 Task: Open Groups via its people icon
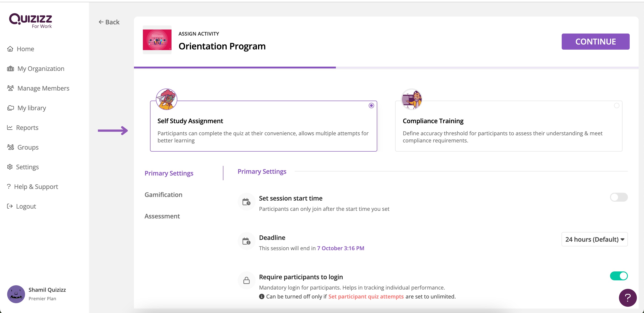tap(11, 147)
